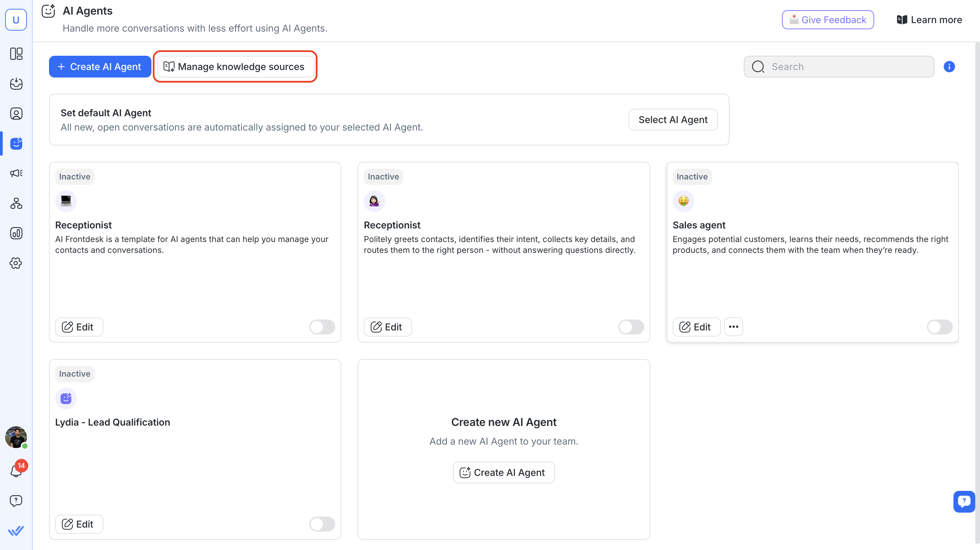Open the Workflows icon in sidebar
Image resolution: width=980 pixels, height=550 pixels.
pyautogui.click(x=16, y=203)
